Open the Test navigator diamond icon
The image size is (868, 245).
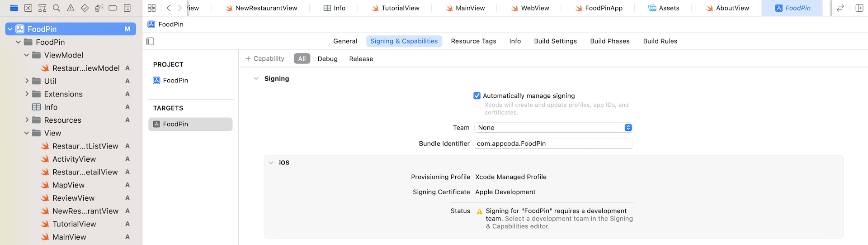(x=85, y=8)
